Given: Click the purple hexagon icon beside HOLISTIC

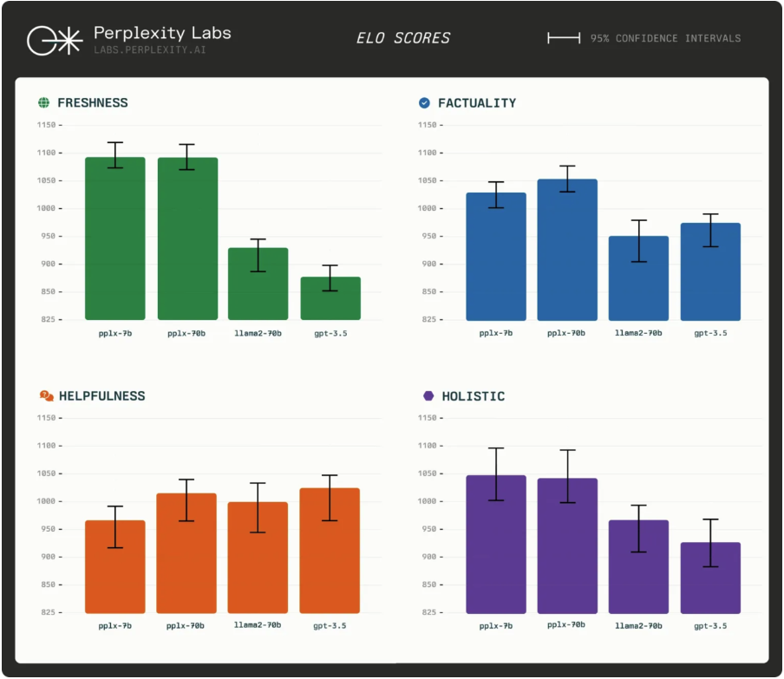Looking at the screenshot, I should pos(428,396).
